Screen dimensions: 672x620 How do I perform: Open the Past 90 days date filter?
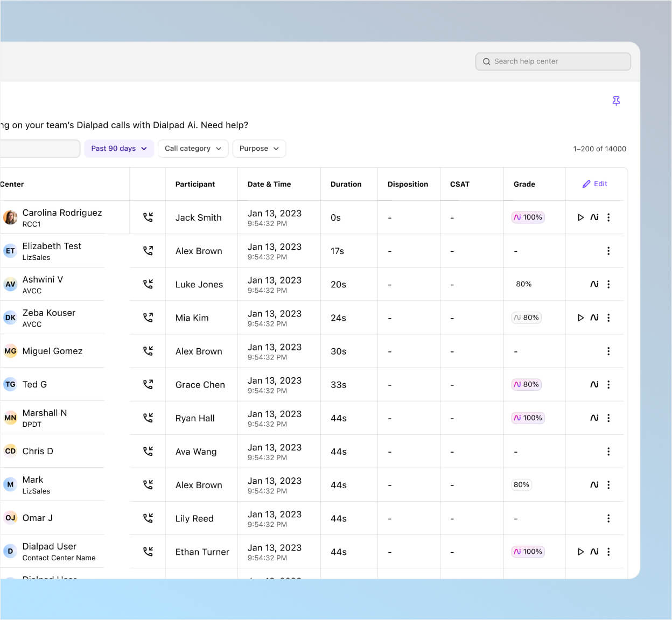[x=118, y=148]
